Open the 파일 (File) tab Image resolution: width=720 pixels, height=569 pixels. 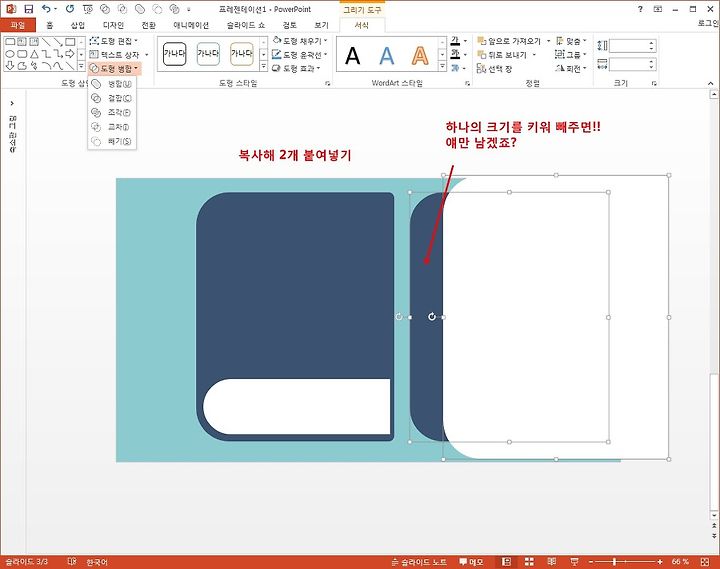(x=17, y=25)
